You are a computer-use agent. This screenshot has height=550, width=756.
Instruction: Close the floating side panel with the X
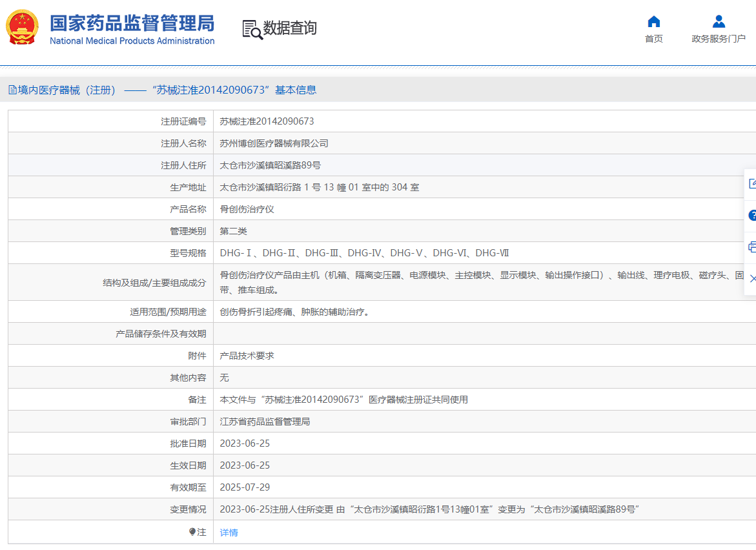coord(753,278)
